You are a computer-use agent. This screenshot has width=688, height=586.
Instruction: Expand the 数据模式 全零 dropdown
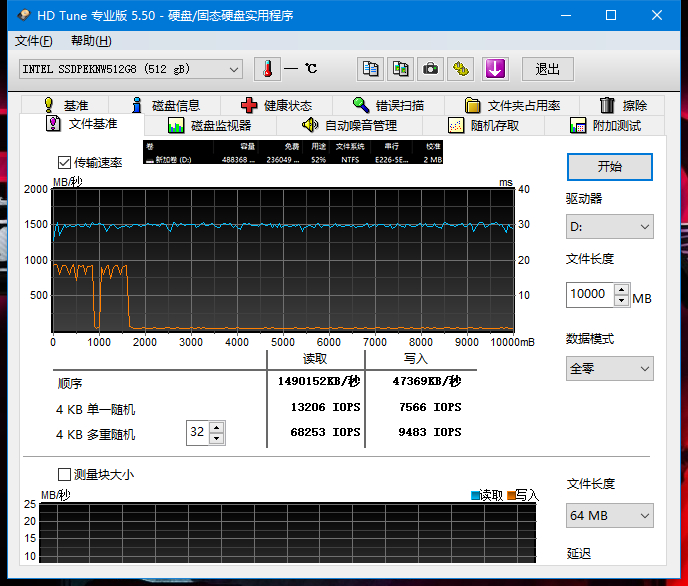[x=609, y=368]
